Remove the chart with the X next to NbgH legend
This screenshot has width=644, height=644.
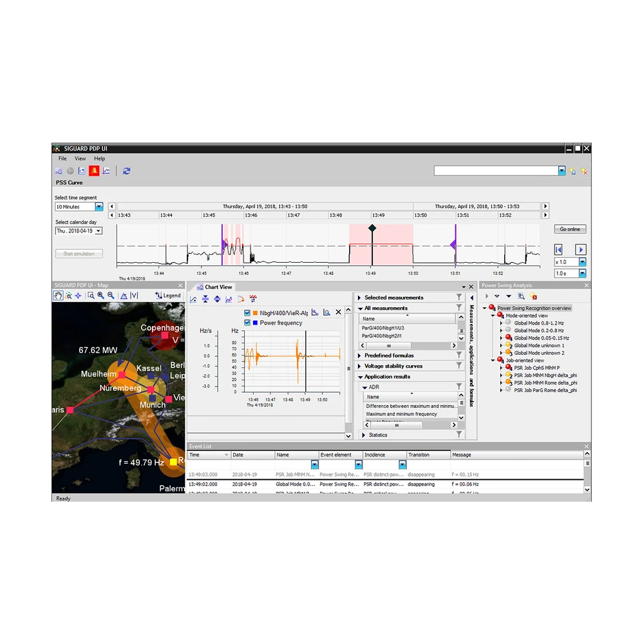pyautogui.click(x=339, y=312)
